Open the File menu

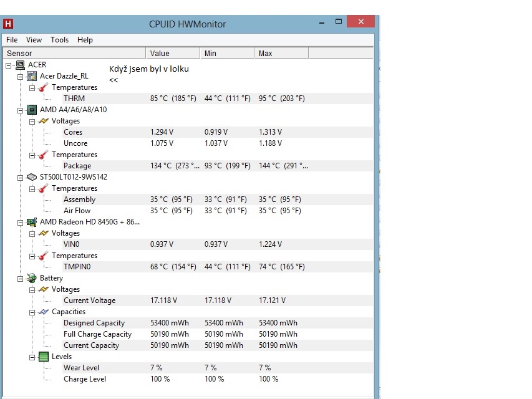pos(12,40)
